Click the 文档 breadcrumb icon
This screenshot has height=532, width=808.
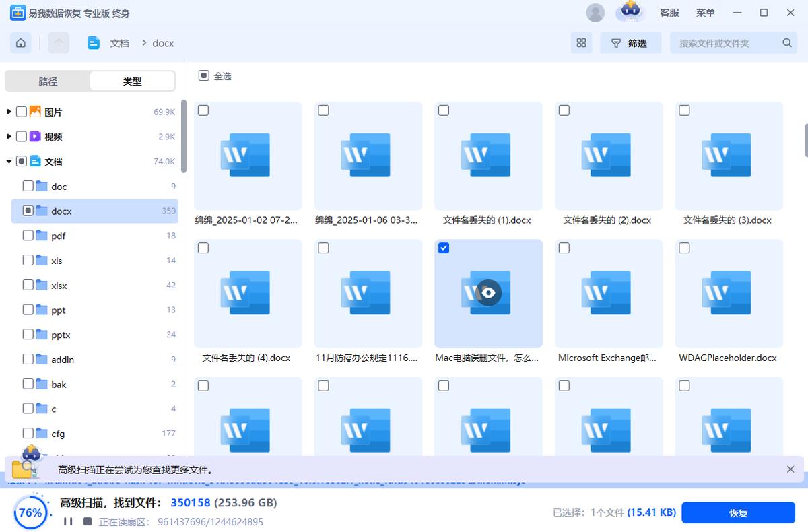tap(94, 43)
